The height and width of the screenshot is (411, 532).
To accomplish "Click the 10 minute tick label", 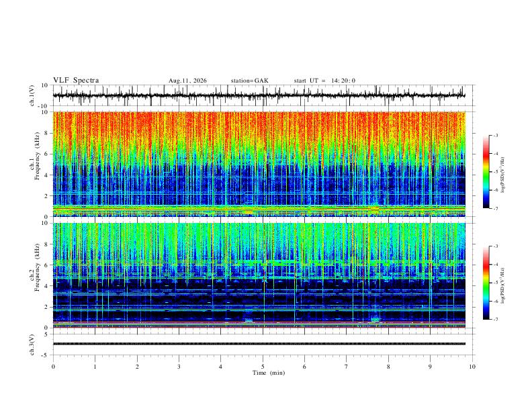I will [x=472, y=367].
